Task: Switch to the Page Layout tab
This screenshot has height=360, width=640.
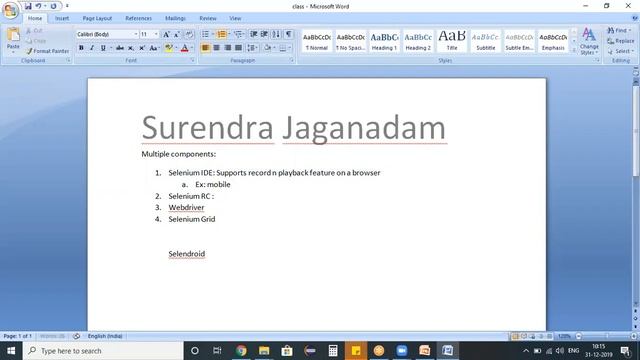Action: tap(97, 18)
